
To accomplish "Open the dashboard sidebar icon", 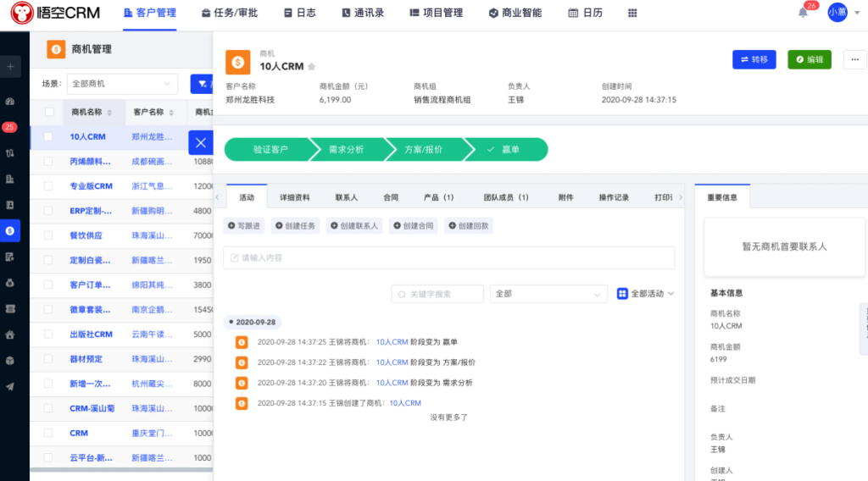I will (x=10, y=102).
